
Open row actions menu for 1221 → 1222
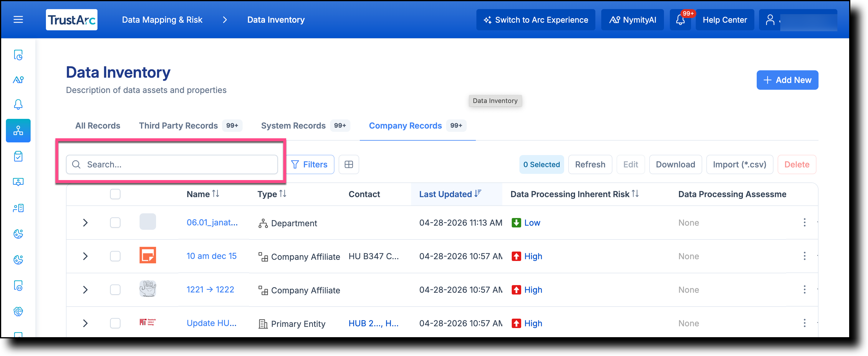(x=805, y=290)
